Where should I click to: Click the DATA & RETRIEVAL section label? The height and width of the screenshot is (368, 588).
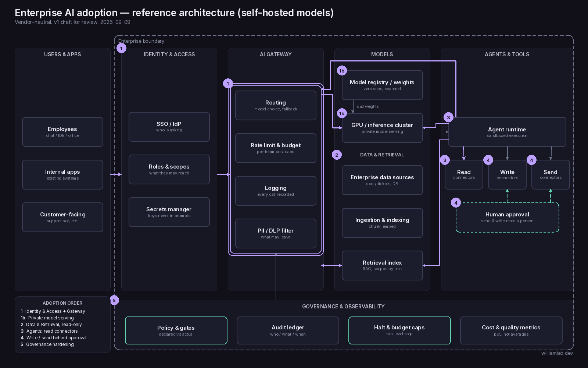click(x=382, y=155)
